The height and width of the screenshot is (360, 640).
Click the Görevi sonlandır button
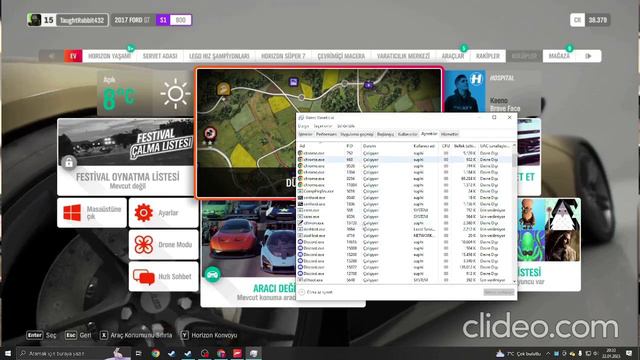[x=499, y=292]
